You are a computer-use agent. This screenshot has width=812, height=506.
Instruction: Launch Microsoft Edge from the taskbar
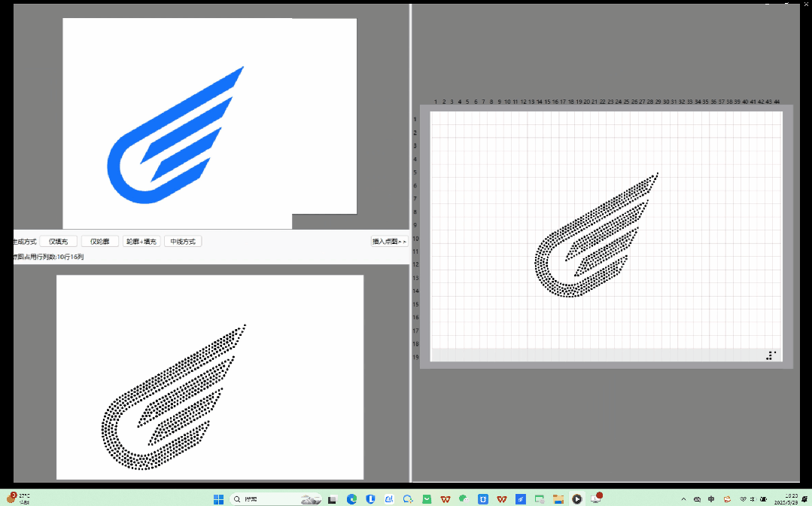click(x=351, y=499)
